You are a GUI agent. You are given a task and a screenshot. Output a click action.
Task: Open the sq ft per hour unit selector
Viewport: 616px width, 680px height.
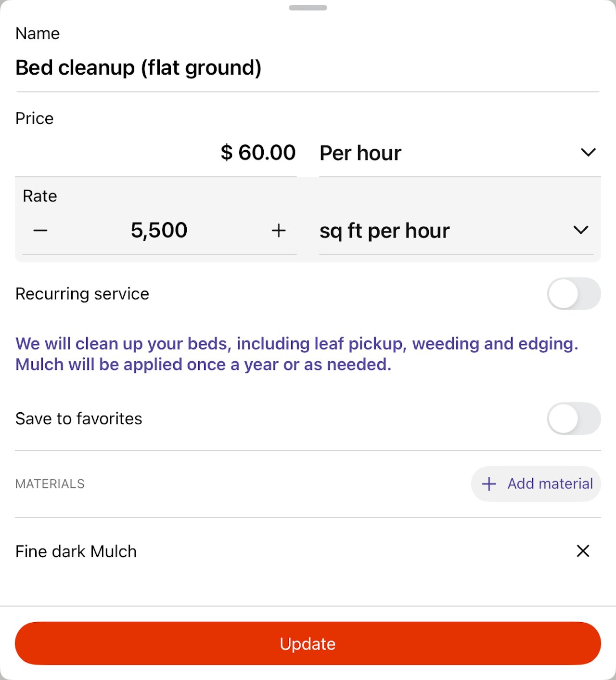point(433,231)
